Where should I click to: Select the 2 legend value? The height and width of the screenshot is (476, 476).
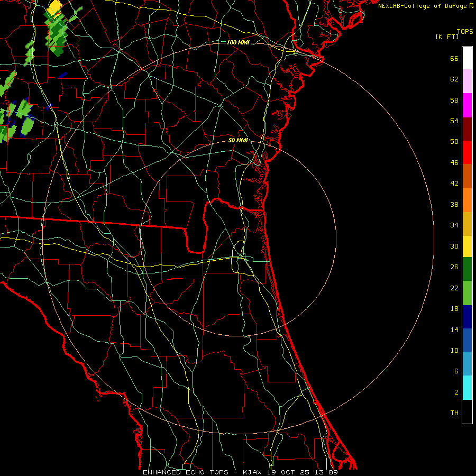(x=456, y=392)
